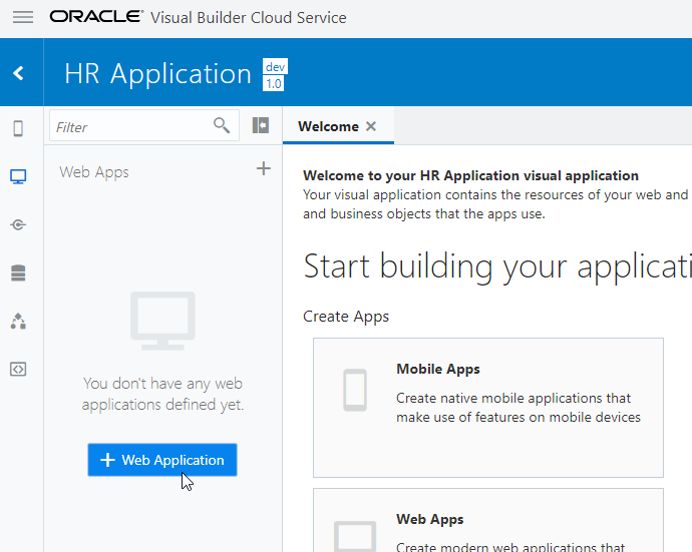Open Service Connections in the sidebar
The height and width of the screenshot is (552, 692).
tap(18, 225)
